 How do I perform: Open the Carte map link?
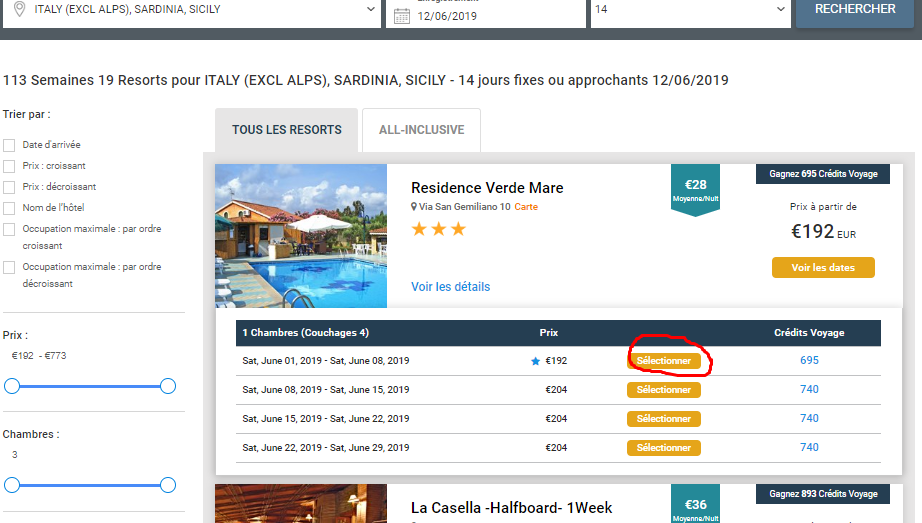(526, 206)
